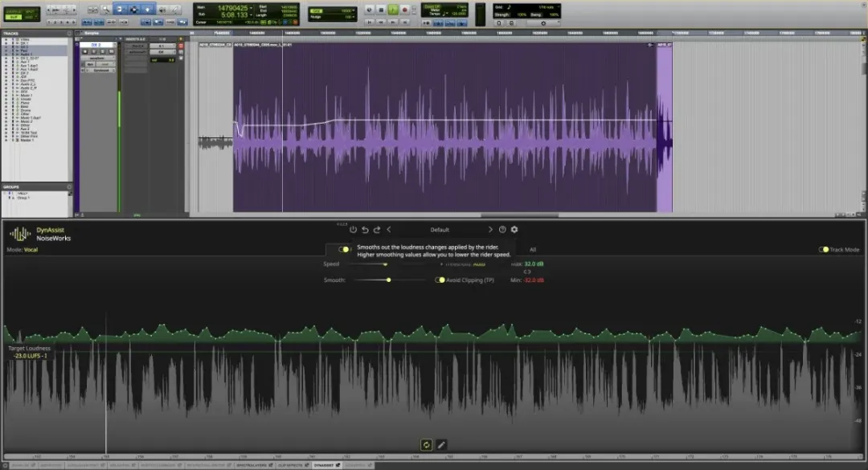Toggle the DynAssist power bypass icon
This screenshot has width=868, height=470.
[x=353, y=229]
